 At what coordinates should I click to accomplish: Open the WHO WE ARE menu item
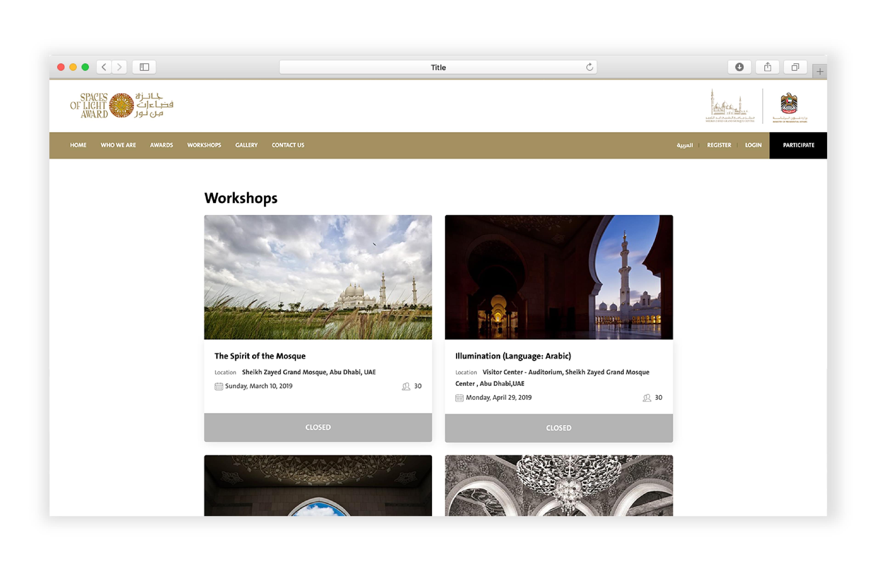click(118, 145)
